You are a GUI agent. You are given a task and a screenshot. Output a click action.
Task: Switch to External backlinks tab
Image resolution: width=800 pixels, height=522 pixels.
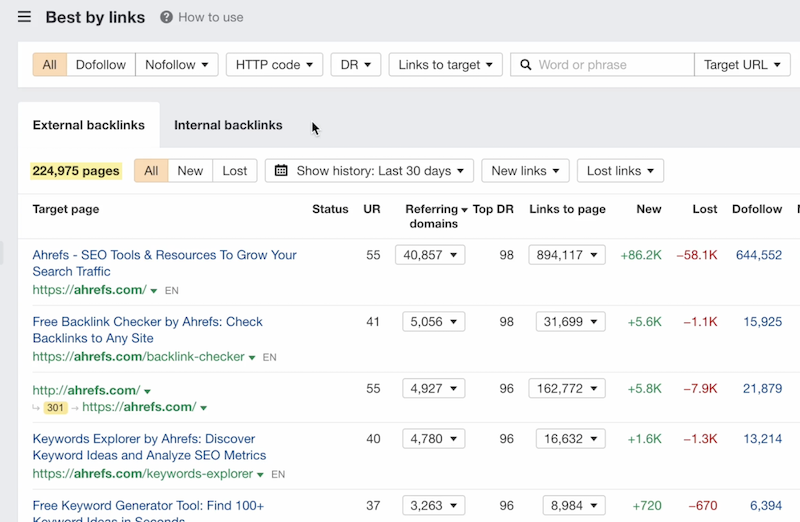coord(89,125)
